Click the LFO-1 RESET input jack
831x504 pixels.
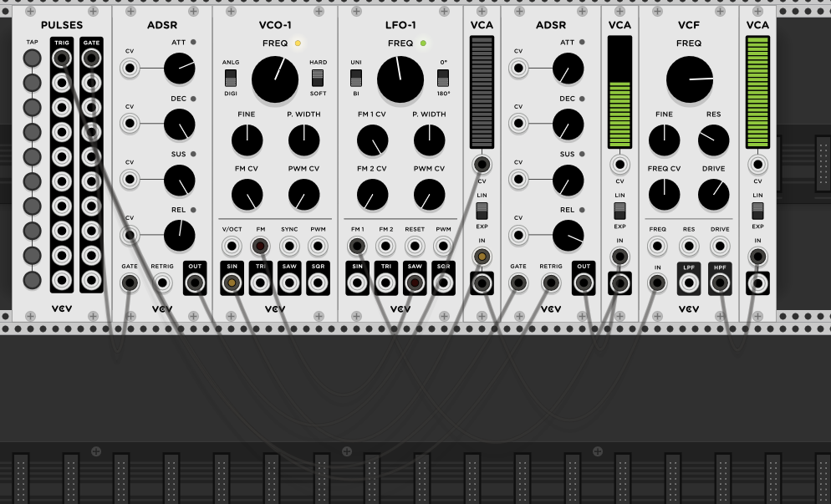coord(415,246)
